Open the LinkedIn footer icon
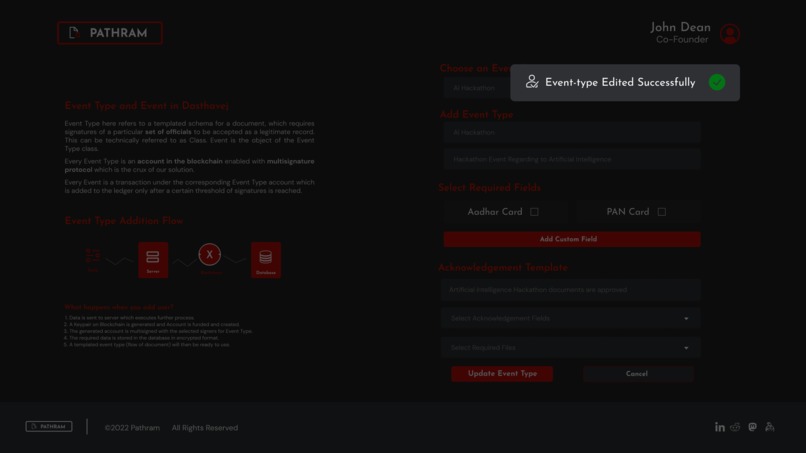The height and width of the screenshot is (453, 806). point(720,427)
